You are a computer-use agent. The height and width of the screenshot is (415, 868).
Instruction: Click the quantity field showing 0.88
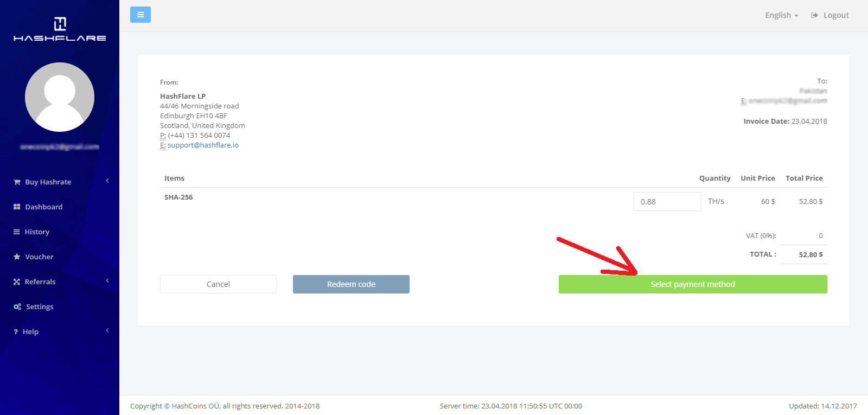tap(667, 201)
